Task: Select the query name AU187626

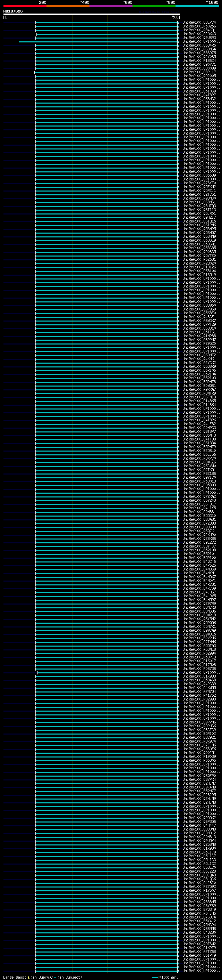Action: coord(13,11)
